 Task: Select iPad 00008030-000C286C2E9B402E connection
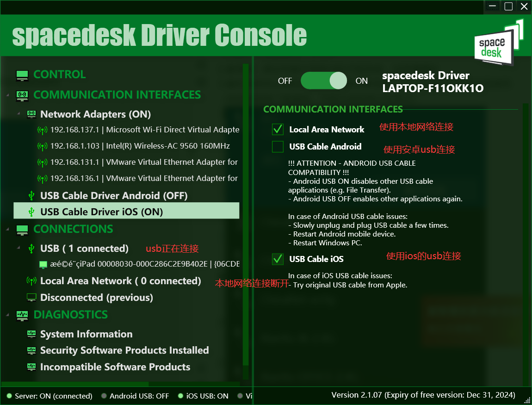(x=145, y=264)
